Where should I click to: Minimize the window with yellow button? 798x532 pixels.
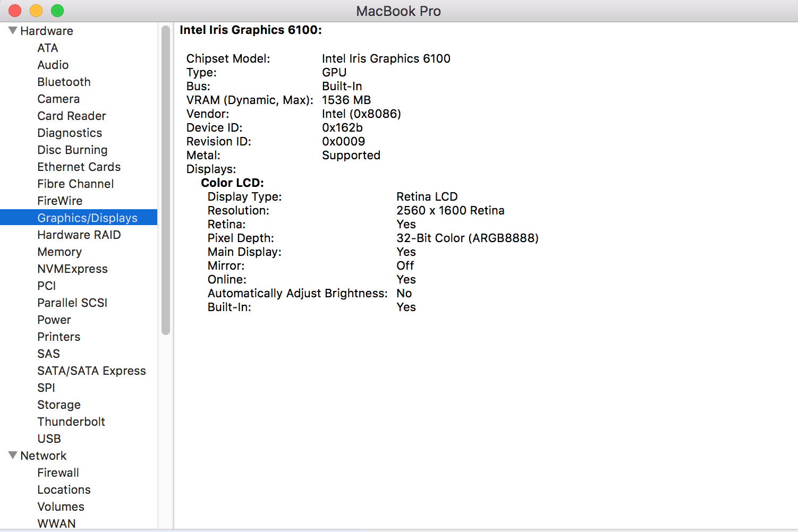[x=36, y=11]
